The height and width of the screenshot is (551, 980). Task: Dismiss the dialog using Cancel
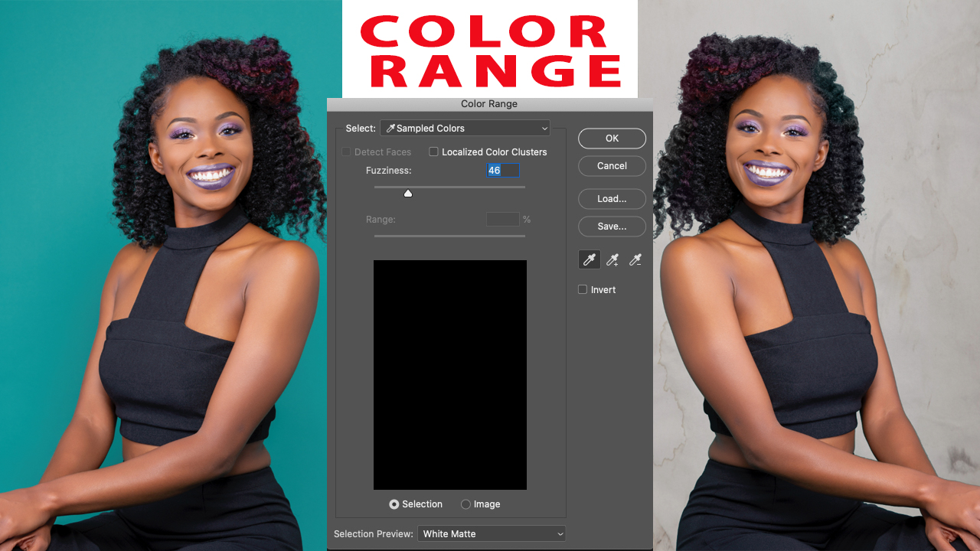(612, 165)
